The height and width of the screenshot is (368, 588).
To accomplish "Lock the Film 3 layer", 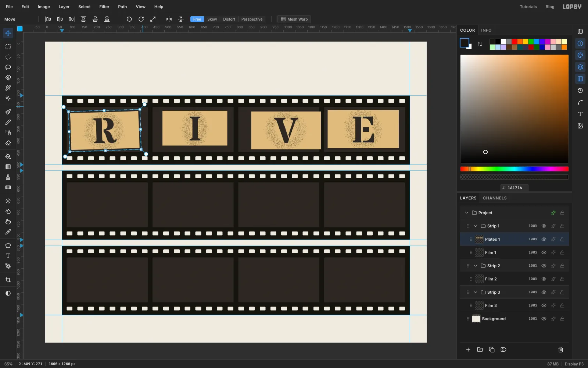I will (x=562, y=305).
